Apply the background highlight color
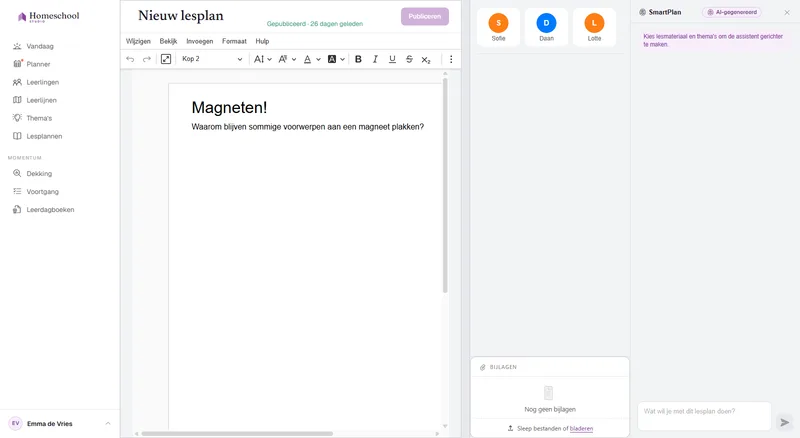This screenshot has width=800, height=438. pyautogui.click(x=332, y=59)
